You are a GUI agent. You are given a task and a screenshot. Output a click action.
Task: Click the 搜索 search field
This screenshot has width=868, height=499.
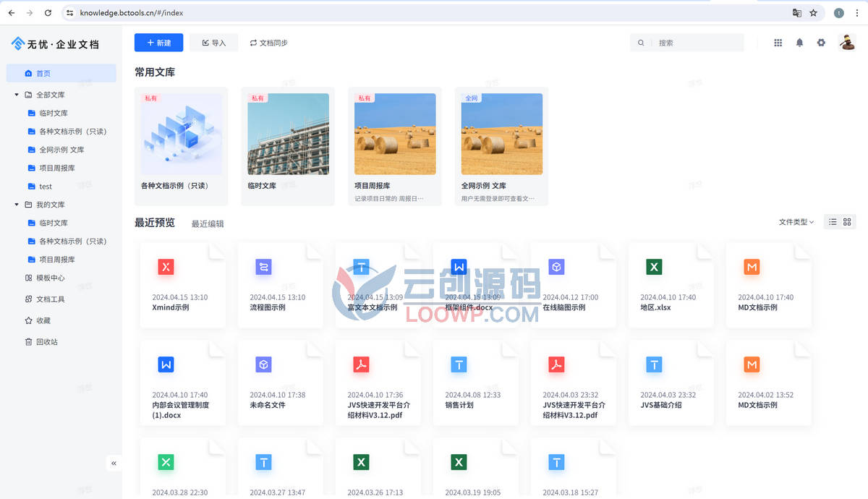pos(687,43)
